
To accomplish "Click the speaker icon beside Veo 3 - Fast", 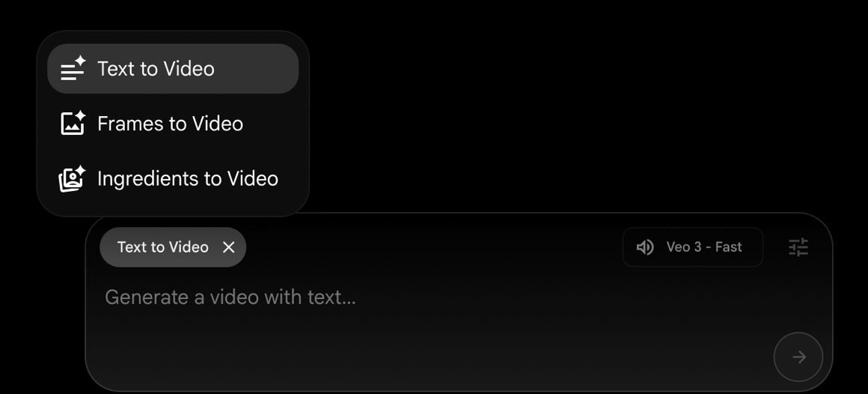I will pos(645,247).
